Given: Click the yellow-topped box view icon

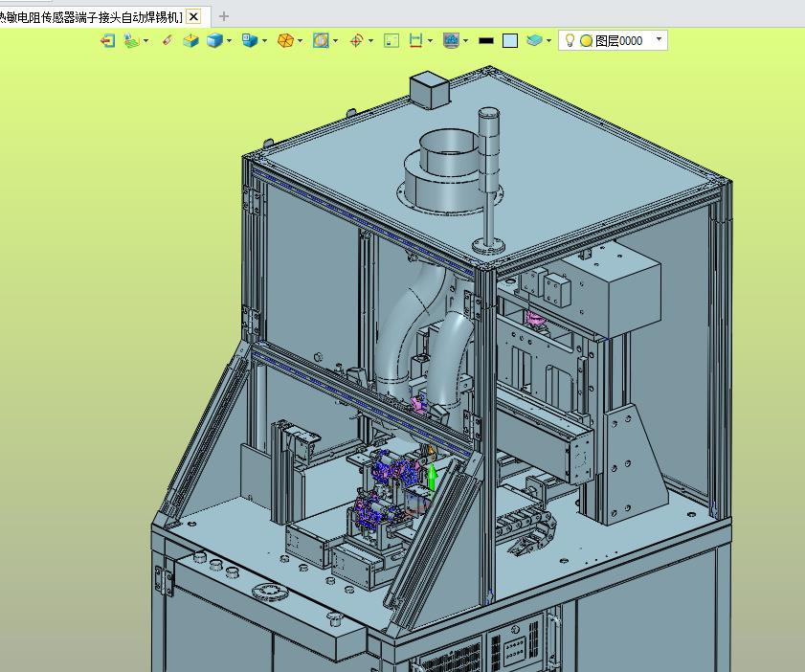Looking at the screenshot, I should click(x=191, y=40).
